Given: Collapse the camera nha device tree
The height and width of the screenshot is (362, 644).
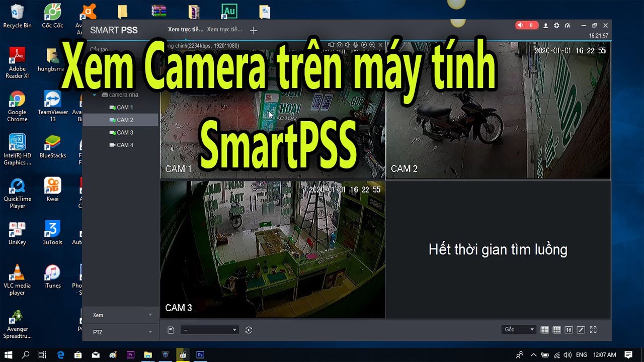Looking at the screenshot, I should point(95,95).
